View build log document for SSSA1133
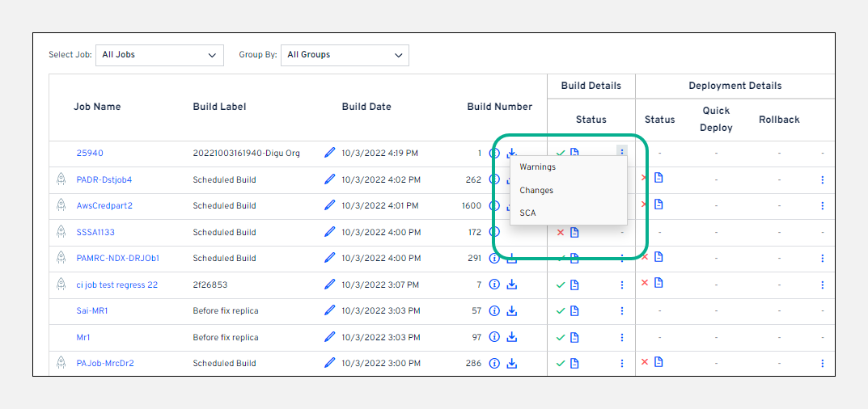 pyautogui.click(x=574, y=233)
